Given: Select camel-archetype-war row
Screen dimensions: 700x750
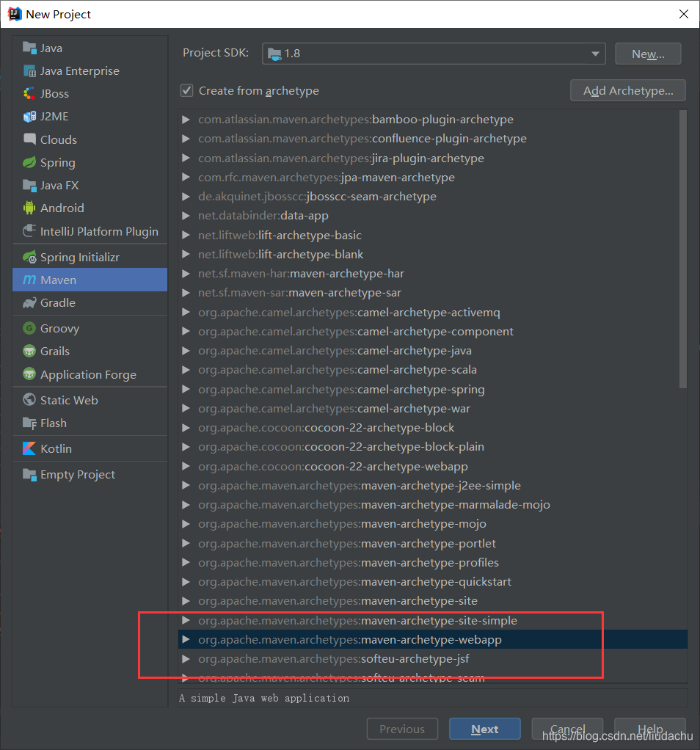Looking at the screenshot, I should [433, 408].
